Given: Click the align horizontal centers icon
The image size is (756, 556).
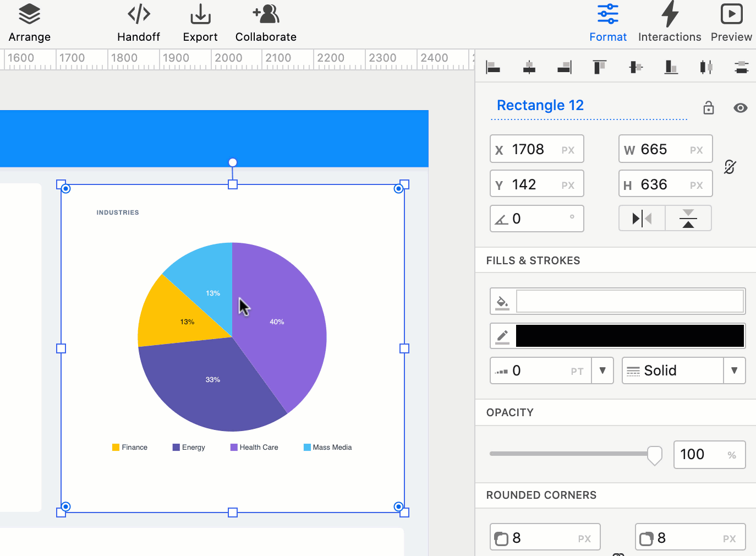Looking at the screenshot, I should click(x=529, y=67).
